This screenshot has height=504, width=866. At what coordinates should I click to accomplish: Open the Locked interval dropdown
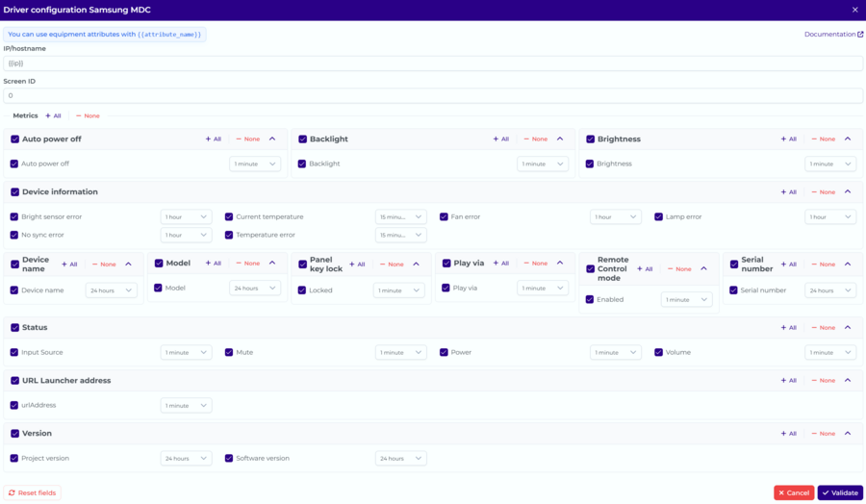click(x=398, y=290)
